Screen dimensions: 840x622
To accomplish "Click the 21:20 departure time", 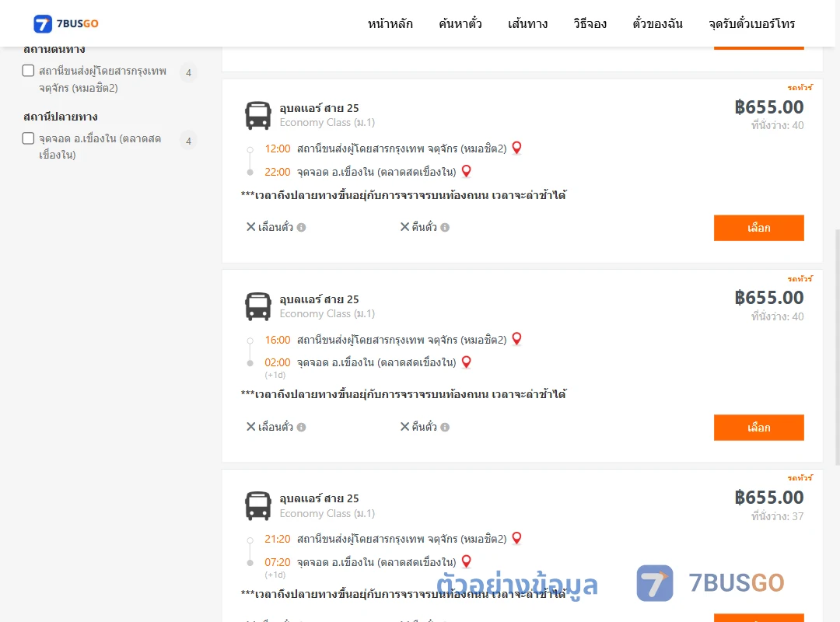I will [278, 539].
